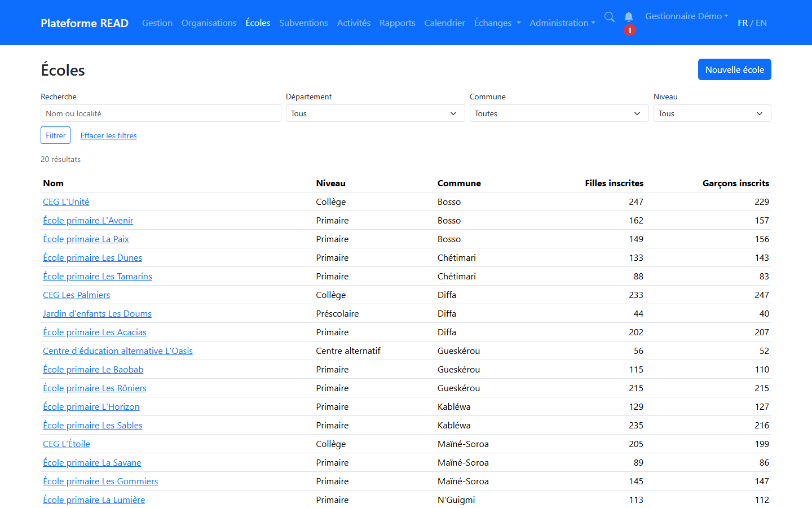The width and height of the screenshot is (812, 508).
Task: Open École primaire La Savane
Action: (x=92, y=463)
